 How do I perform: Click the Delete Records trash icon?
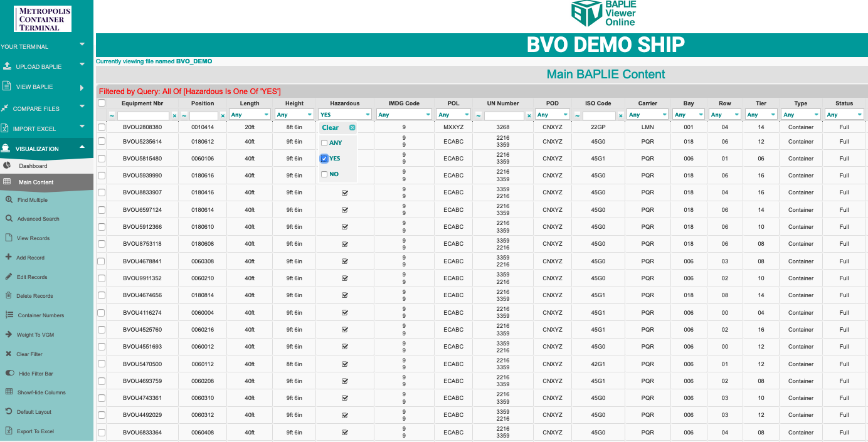pos(9,295)
